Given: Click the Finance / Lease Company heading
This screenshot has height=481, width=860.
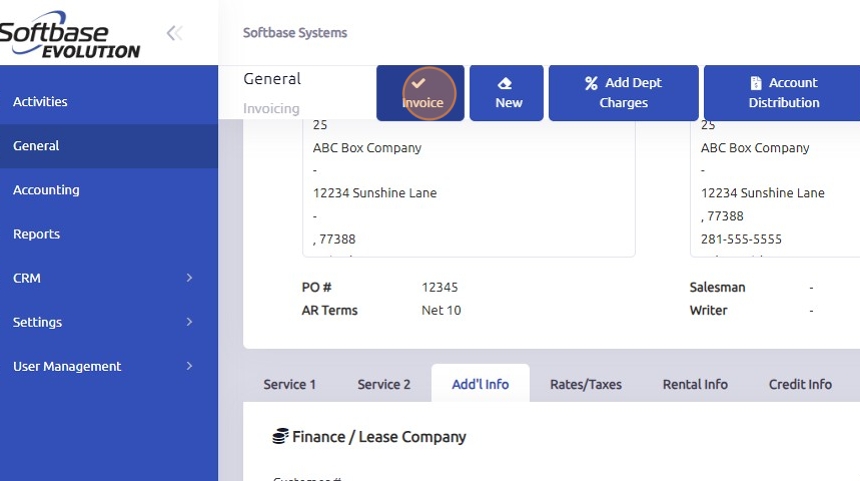Looking at the screenshot, I should pyautogui.click(x=379, y=437).
